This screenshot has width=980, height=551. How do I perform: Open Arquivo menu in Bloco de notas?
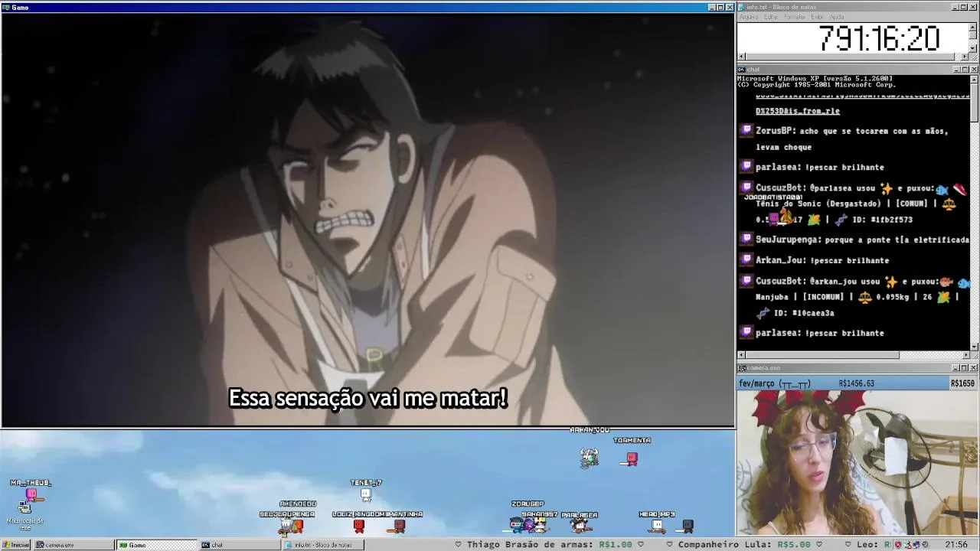tap(748, 17)
